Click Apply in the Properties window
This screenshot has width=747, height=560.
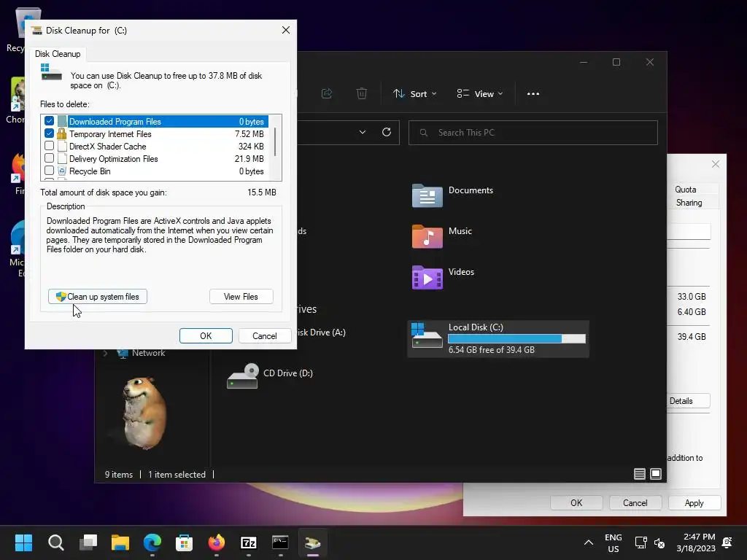pyautogui.click(x=694, y=503)
